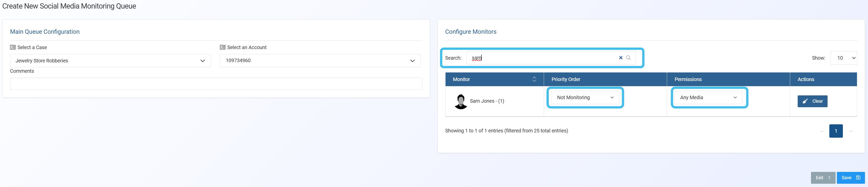Exit the queue creation page

tap(823, 177)
